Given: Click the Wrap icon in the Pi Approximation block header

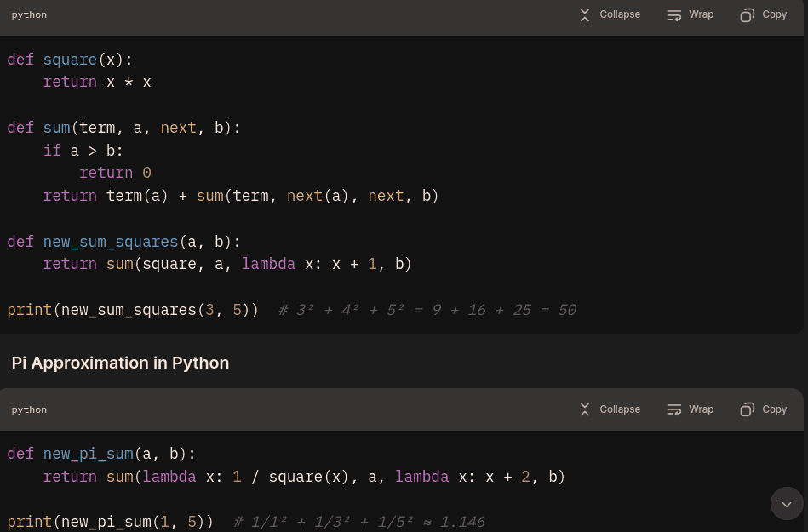Looking at the screenshot, I should point(674,409).
